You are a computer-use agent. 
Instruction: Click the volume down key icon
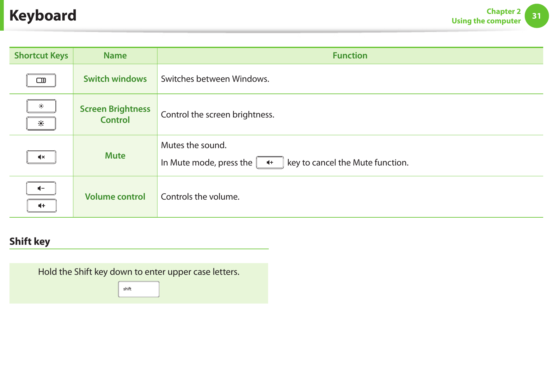point(41,188)
